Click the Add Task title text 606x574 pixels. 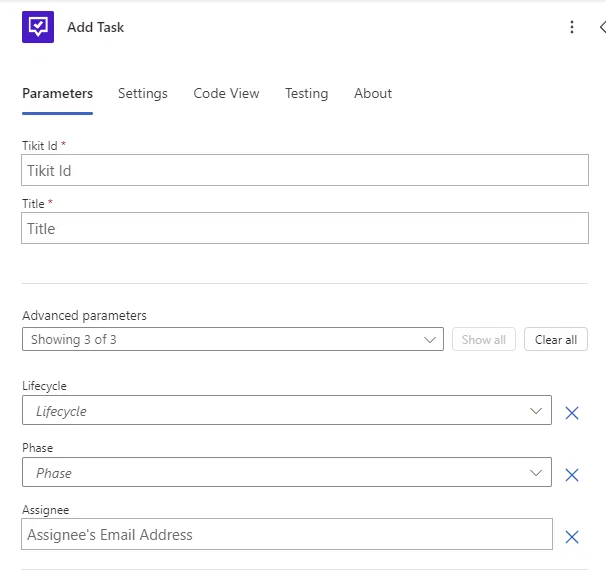pos(95,27)
